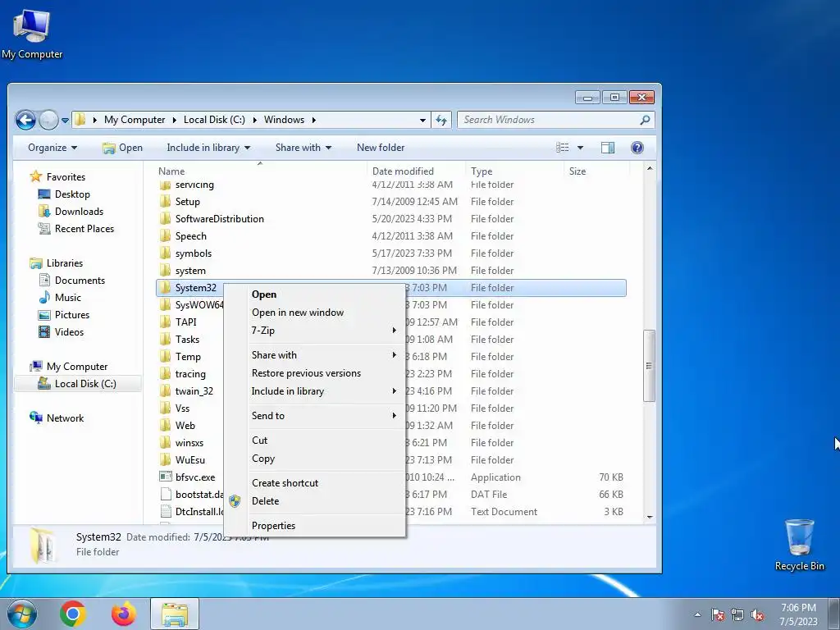Open the Recycle Bin desktop icon
Viewport: 840px width, 630px height.
[799, 545]
